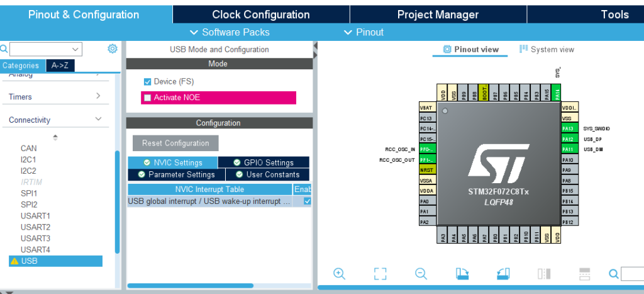The image size is (644, 294).
Task: Enable the Activate NOE checkbox
Action: click(147, 98)
